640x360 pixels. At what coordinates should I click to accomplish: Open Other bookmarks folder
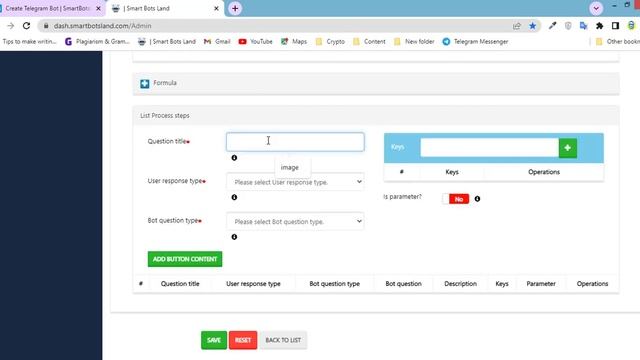(x=618, y=42)
